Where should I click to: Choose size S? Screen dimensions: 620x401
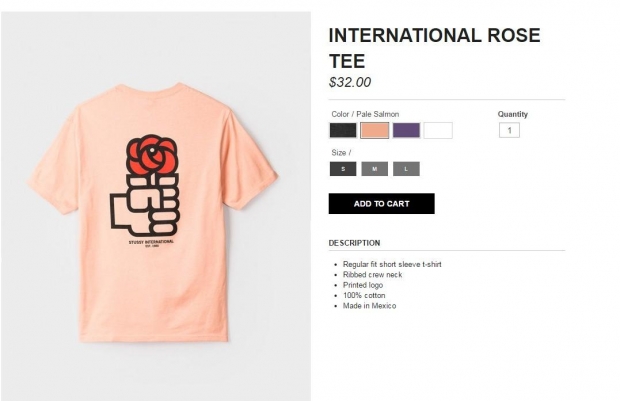(x=342, y=169)
